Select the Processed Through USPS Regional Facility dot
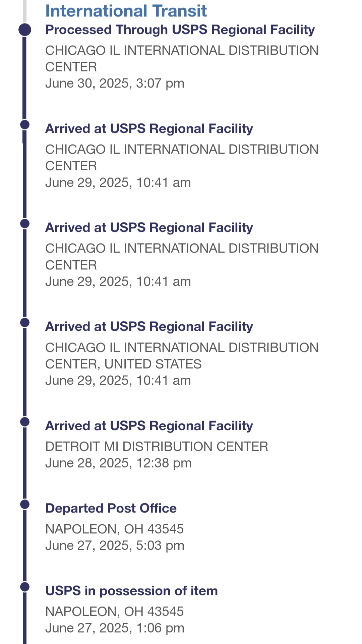Screen dimensions: 362x644 pyautogui.click(x=25, y=30)
